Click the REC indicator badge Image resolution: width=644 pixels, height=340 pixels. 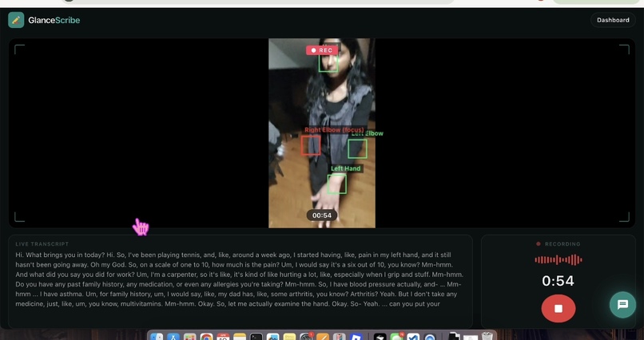click(322, 50)
